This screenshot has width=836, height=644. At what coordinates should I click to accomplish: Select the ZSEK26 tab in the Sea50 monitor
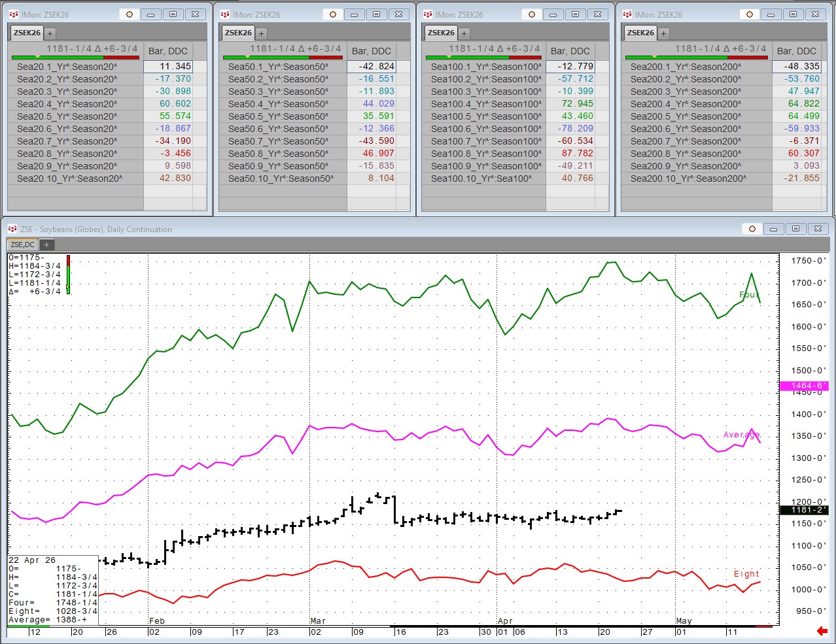click(238, 33)
